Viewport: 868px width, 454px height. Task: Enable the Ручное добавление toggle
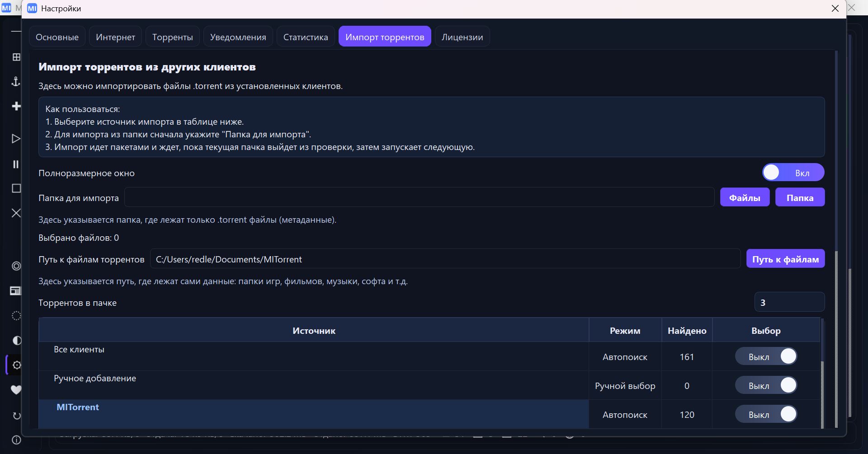(766, 385)
